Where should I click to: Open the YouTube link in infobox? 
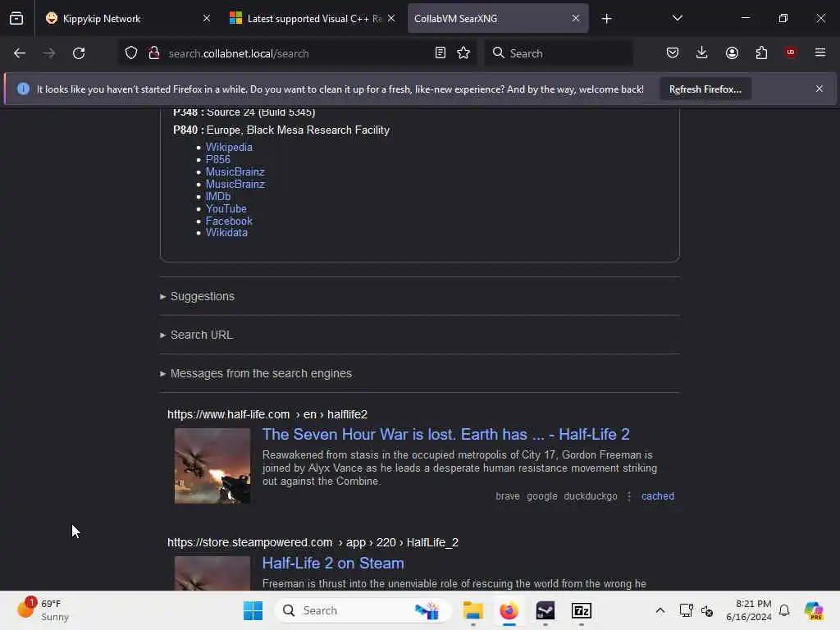(226, 209)
